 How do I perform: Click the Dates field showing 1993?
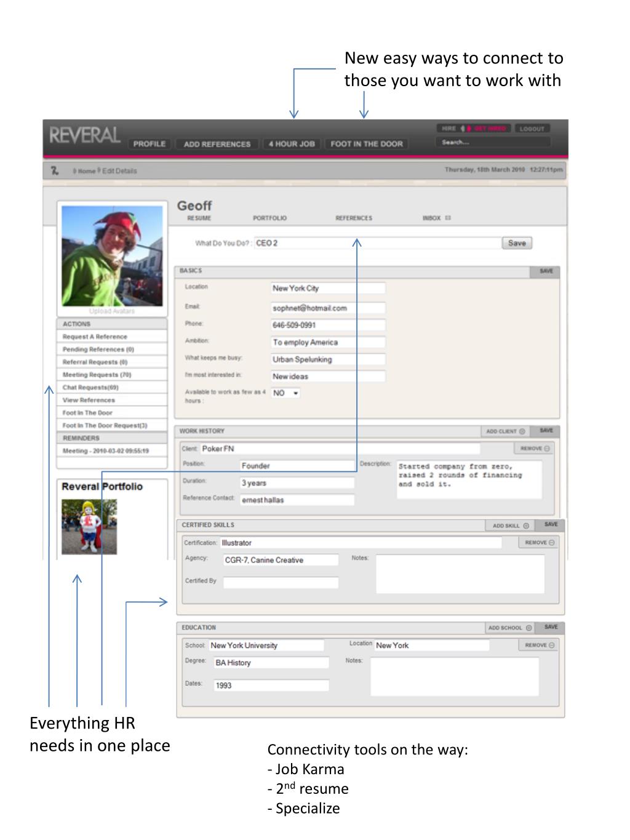coord(271,686)
